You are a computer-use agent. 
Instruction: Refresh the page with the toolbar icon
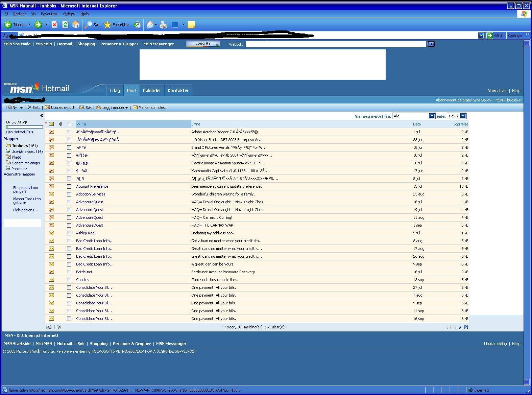tap(65, 25)
